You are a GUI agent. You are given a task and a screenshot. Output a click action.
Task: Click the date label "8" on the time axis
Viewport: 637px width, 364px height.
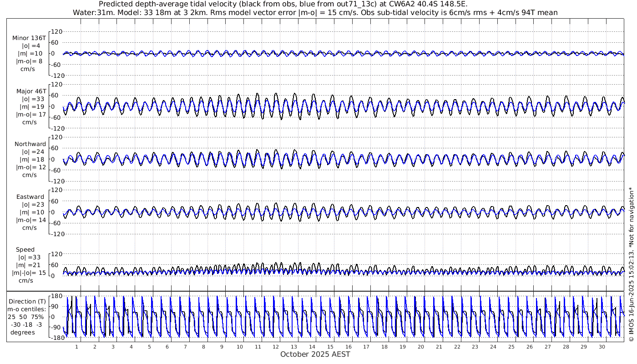[x=203, y=347]
